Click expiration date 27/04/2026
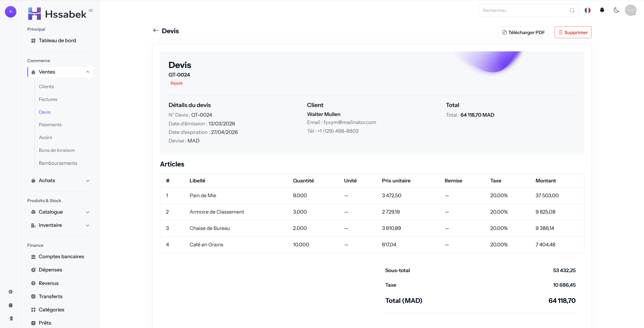Screen dimensions: 644x328 pyautogui.click(x=224, y=132)
